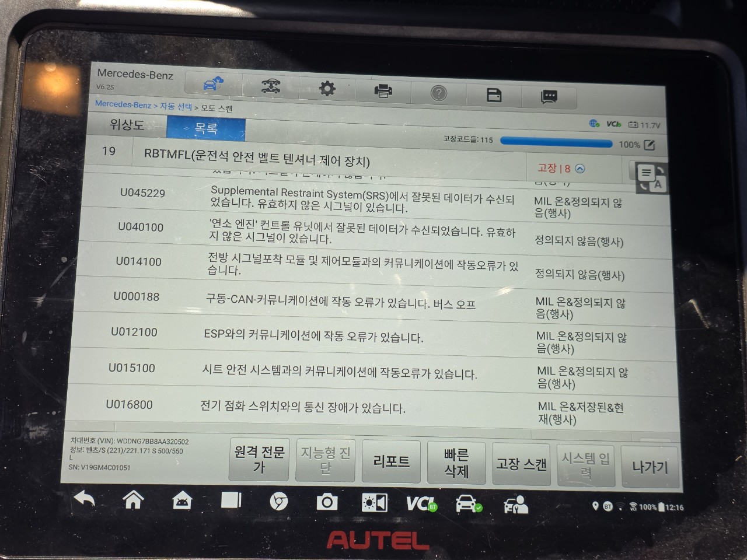Image resolution: width=747 pixels, height=560 pixels.
Task: Open the help question mark icon
Action: pos(438,93)
